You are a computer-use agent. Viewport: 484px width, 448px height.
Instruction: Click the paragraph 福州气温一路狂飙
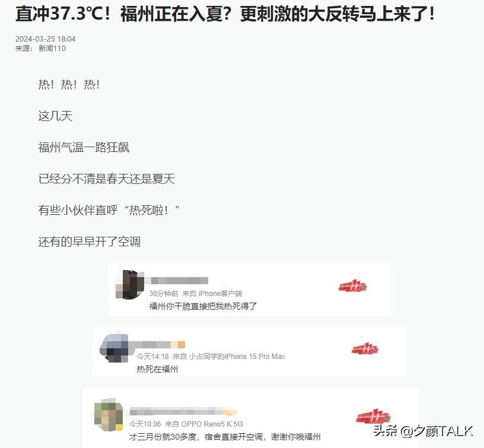pos(84,147)
